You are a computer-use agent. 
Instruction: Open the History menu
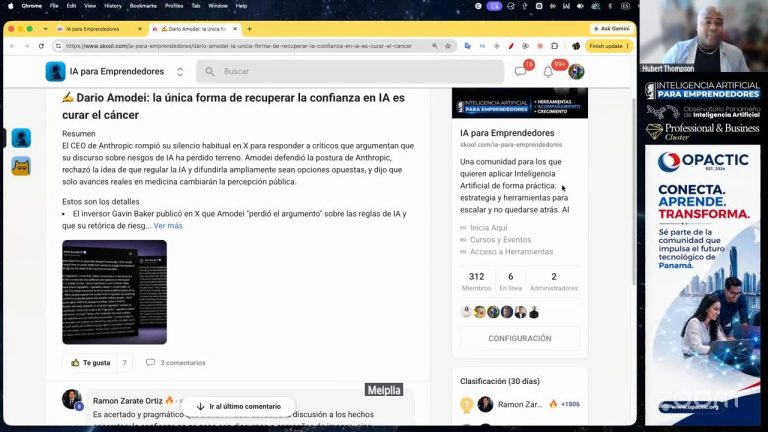113,6
